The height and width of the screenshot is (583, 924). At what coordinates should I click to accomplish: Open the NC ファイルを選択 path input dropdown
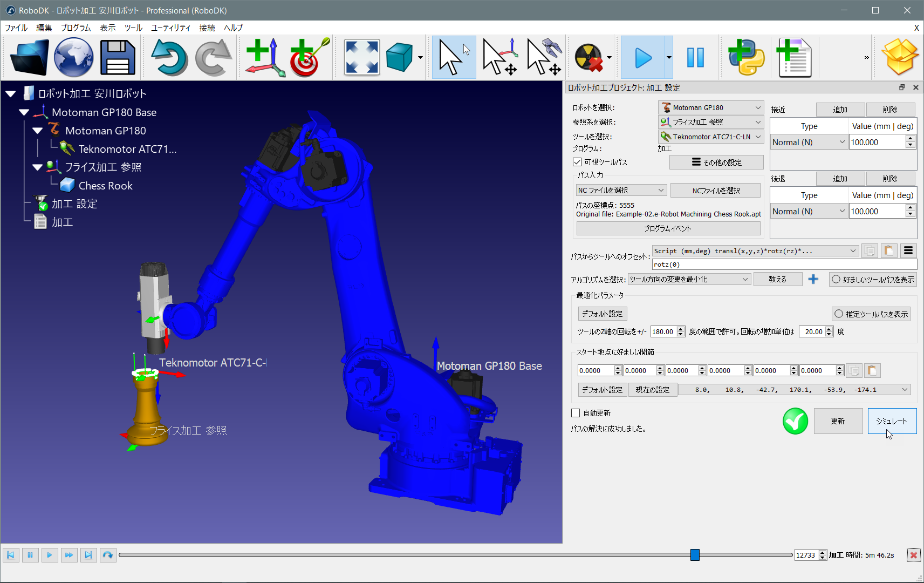(621, 190)
